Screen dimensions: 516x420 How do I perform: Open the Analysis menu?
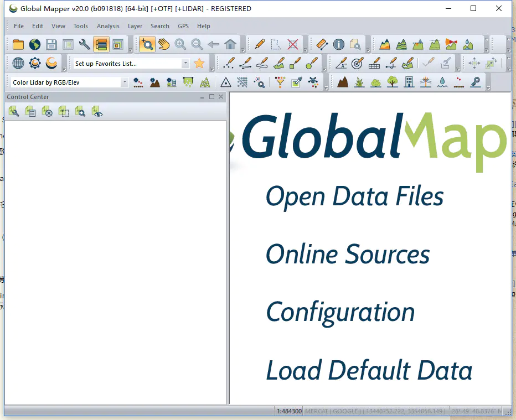point(108,26)
